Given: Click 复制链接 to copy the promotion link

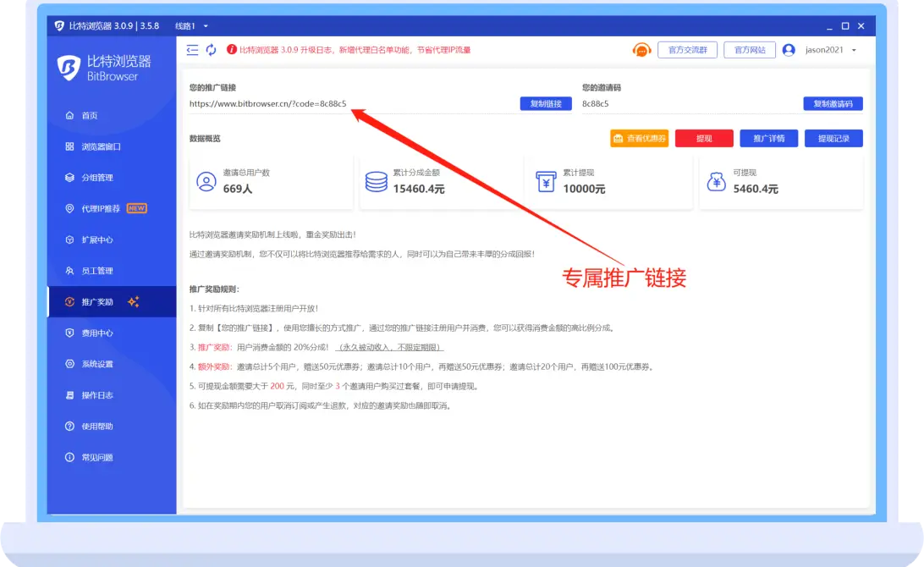Looking at the screenshot, I should (545, 104).
